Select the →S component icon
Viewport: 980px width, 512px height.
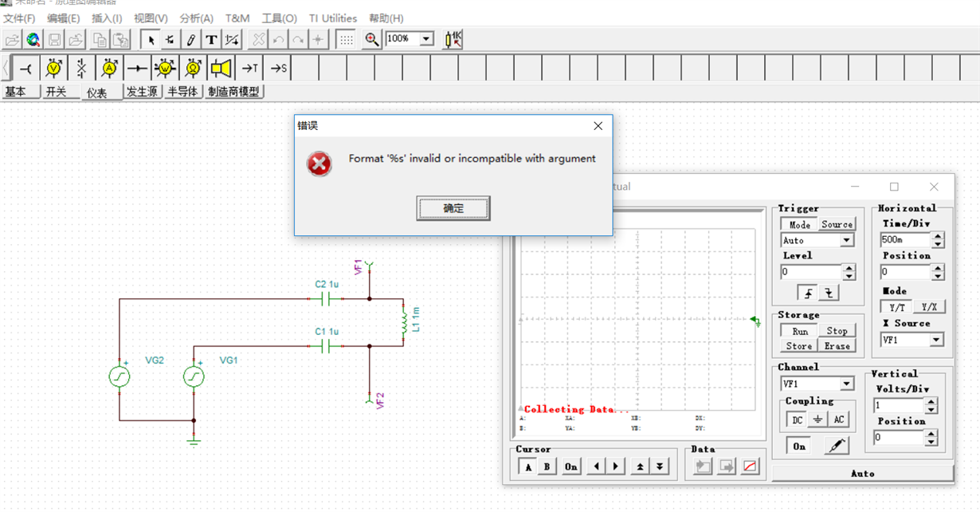(x=277, y=69)
